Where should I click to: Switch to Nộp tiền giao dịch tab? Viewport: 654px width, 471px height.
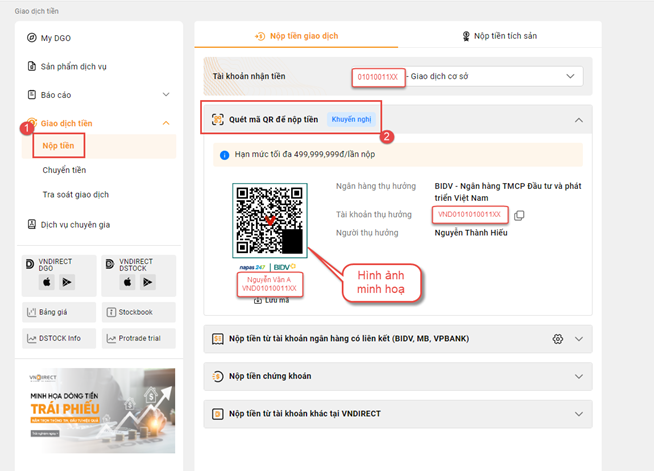296,36
